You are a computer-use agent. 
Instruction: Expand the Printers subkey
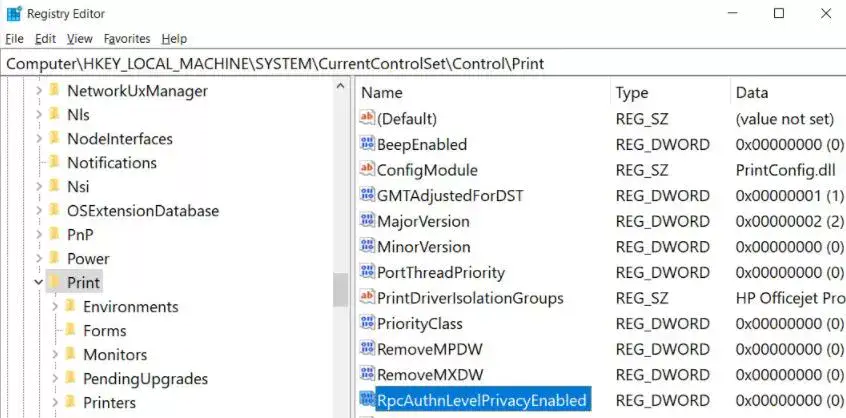pyautogui.click(x=55, y=402)
